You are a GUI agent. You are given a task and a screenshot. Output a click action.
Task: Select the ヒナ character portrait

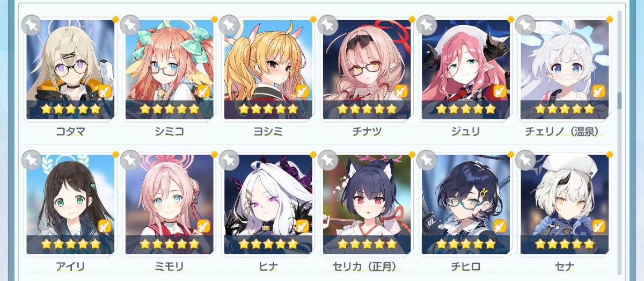[268, 204]
